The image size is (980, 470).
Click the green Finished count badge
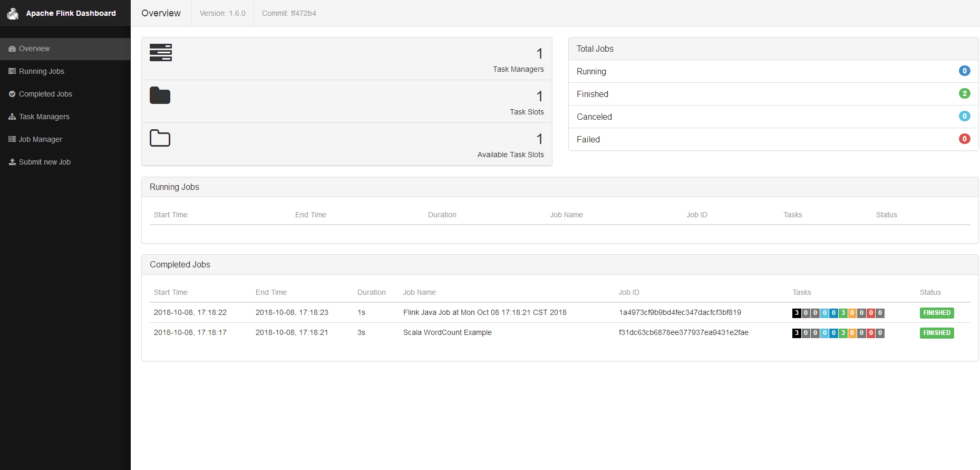(x=964, y=93)
